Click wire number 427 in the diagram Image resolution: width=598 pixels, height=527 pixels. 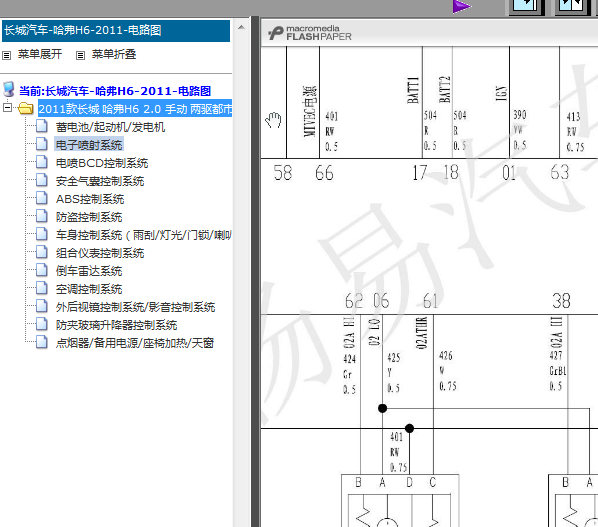pyautogui.click(x=556, y=355)
